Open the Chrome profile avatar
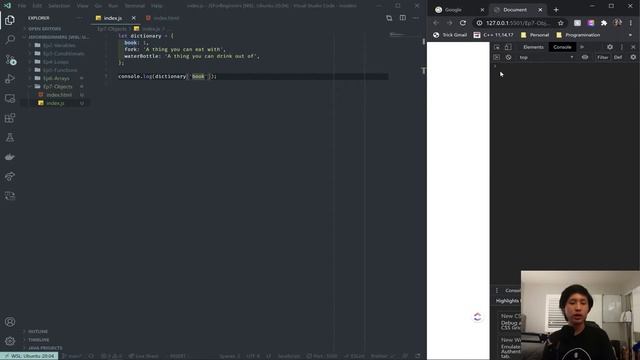640x360 pixels. (618, 23)
